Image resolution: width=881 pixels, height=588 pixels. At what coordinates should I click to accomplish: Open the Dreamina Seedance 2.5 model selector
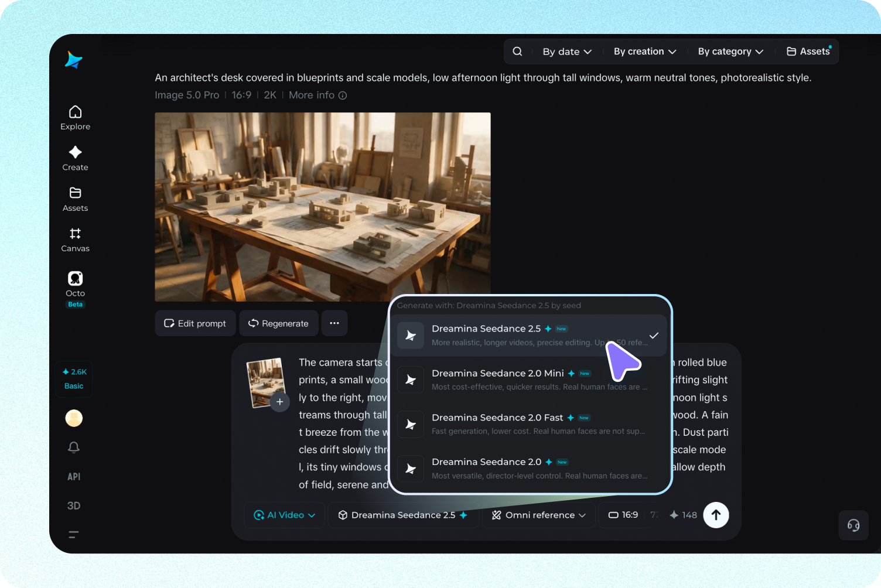click(403, 515)
